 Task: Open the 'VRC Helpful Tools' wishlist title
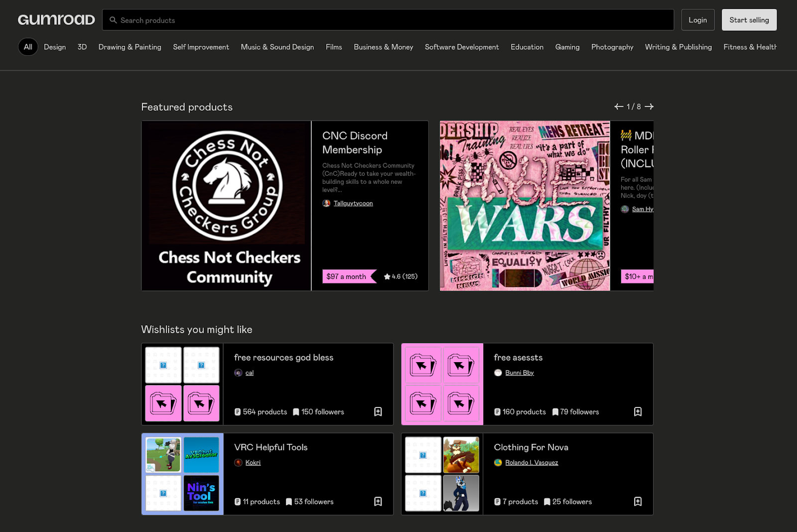point(271,447)
